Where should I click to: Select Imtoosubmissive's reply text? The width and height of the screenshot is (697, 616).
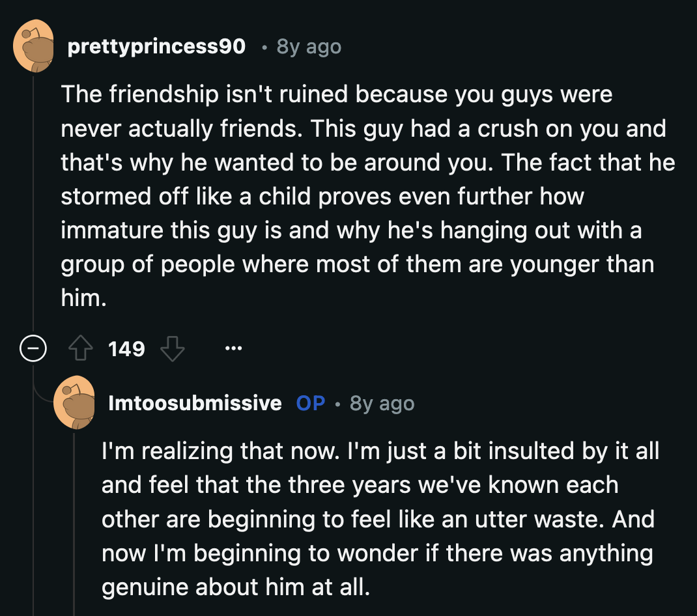click(x=378, y=519)
